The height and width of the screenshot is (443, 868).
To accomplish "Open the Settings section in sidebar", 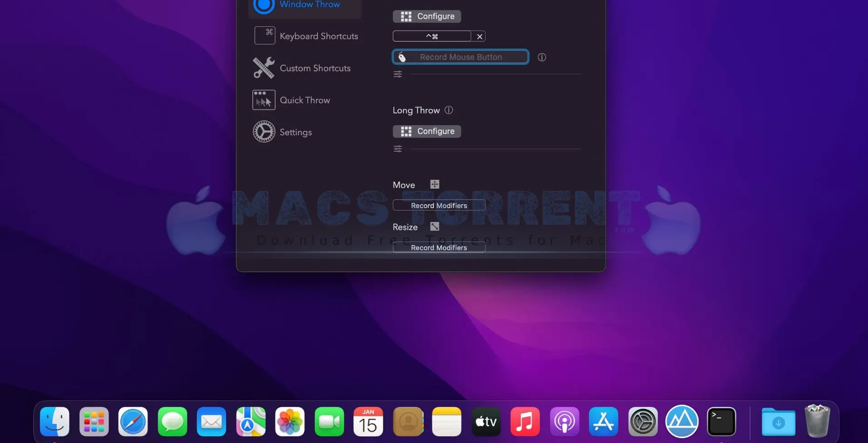I will (283, 132).
